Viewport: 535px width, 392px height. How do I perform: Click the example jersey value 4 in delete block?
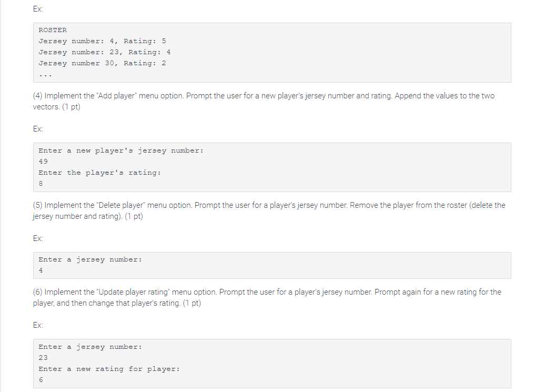coord(41,270)
